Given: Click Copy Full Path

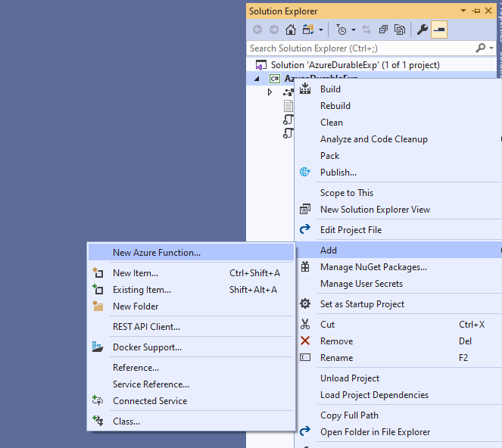Looking at the screenshot, I should tap(349, 415).
